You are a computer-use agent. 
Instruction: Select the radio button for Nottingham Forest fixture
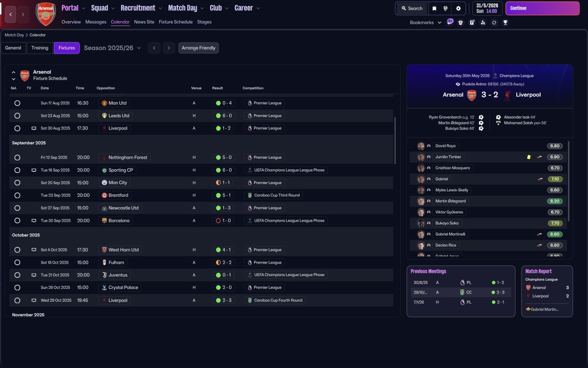[x=17, y=157]
